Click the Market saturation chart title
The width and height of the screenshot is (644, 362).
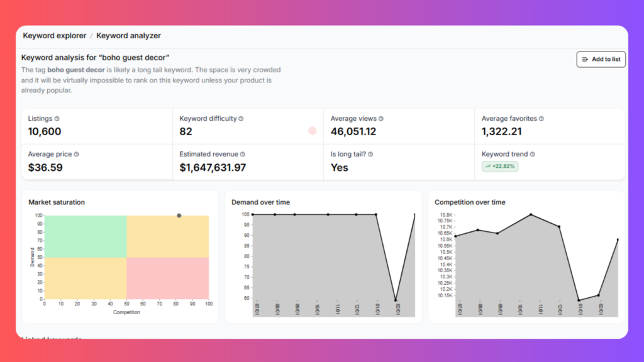(x=57, y=202)
